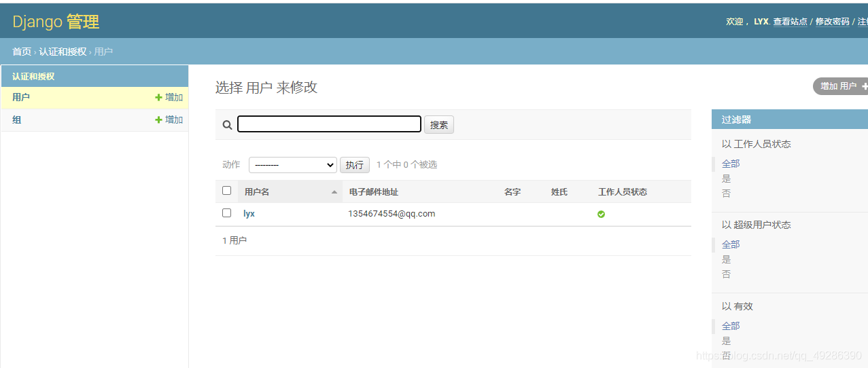The height and width of the screenshot is (368, 868).
Task: Click the email cell 1354674554@qq.com
Action: pos(392,214)
